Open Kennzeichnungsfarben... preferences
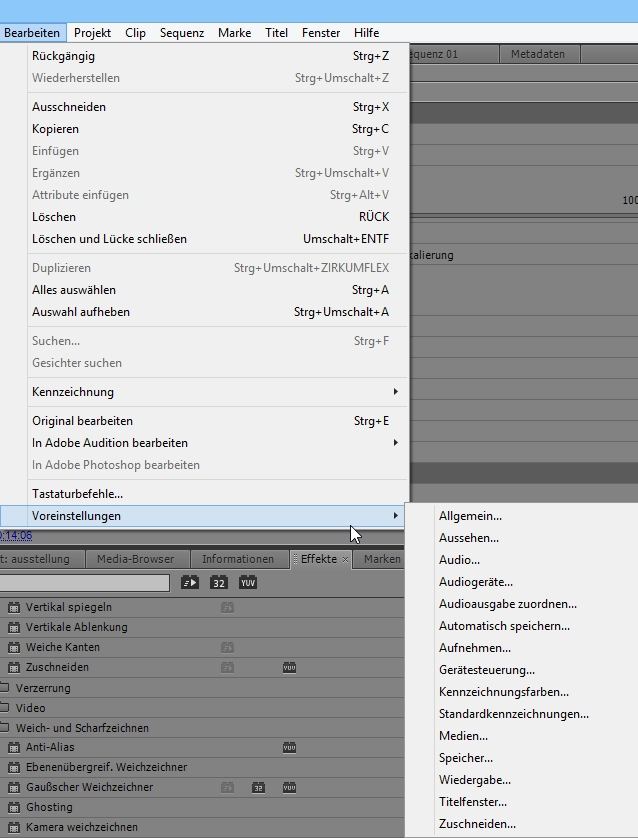Screen dimensions: 638x838 (x=504, y=692)
